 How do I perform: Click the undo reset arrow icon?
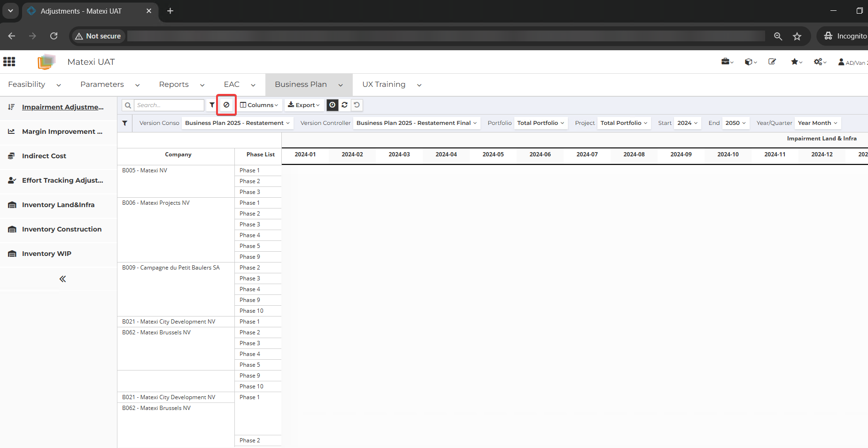tap(357, 105)
